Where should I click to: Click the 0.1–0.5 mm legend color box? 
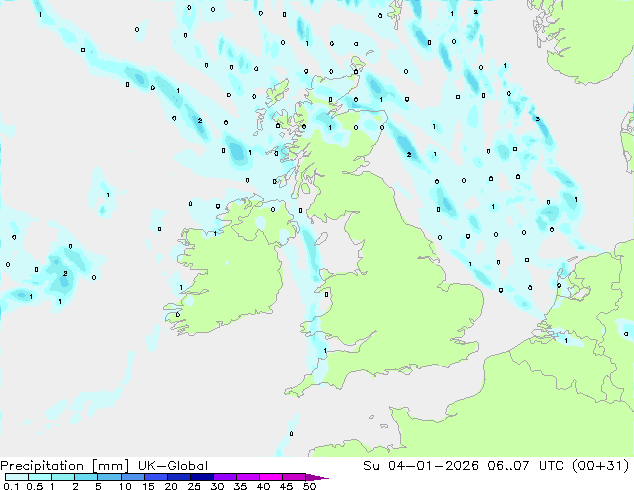(17, 477)
